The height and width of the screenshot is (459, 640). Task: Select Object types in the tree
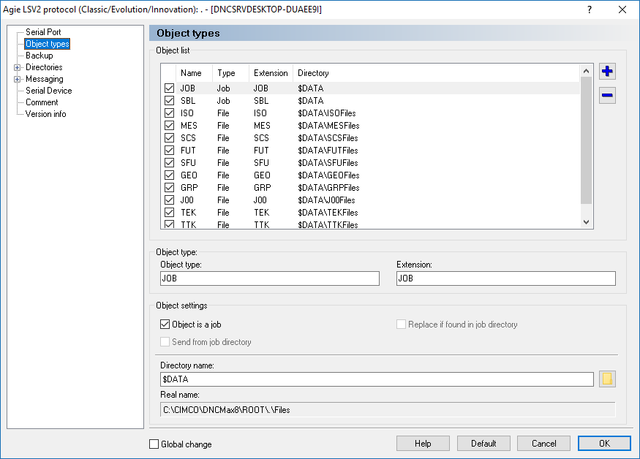tap(47, 44)
